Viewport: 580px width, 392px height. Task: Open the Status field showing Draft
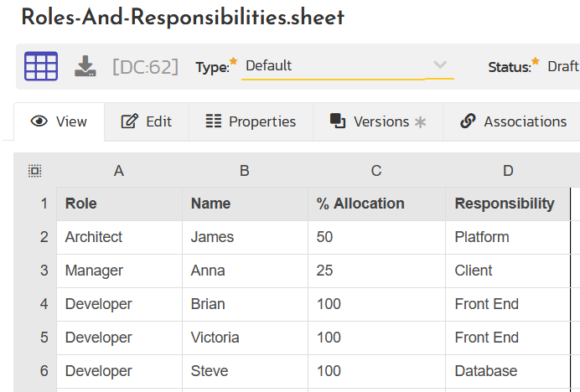coord(562,66)
